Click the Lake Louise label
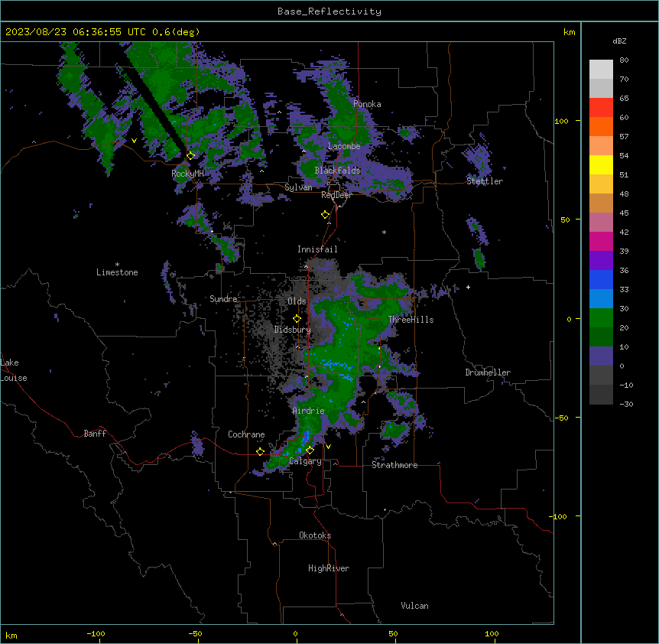The width and height of the screenshot is (659, 644). point(12,370)
